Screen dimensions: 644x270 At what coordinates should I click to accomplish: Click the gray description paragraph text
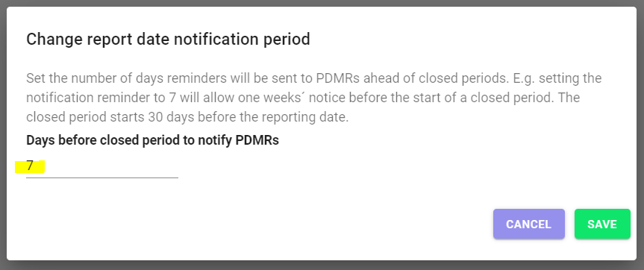(313, 98)
